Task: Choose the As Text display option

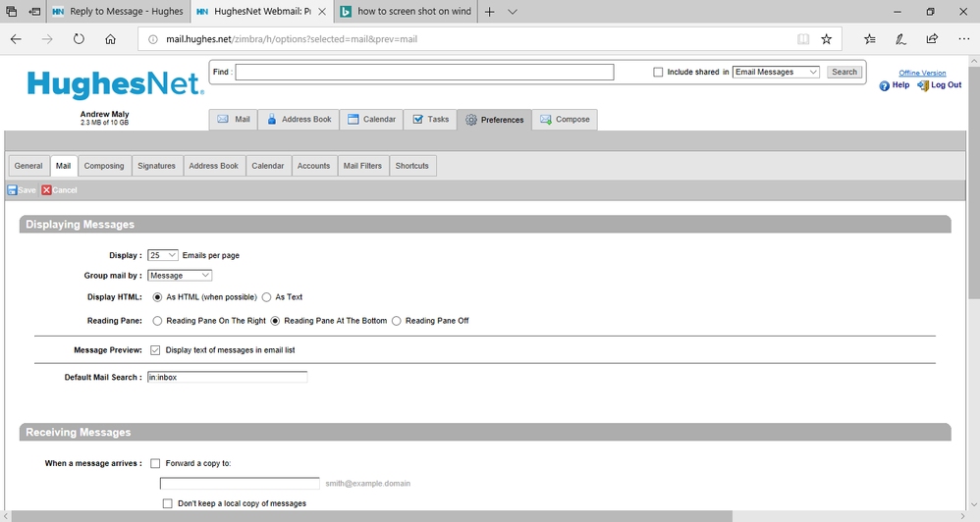Action: pos(266,297)
